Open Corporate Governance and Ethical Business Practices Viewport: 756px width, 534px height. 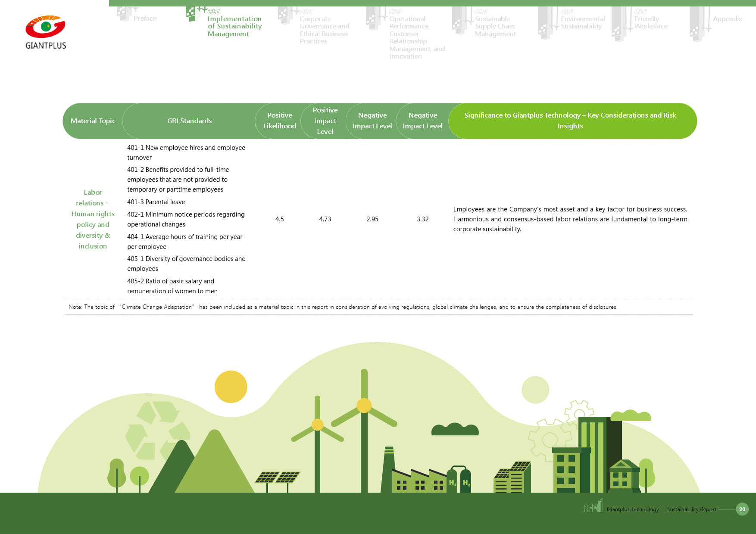[324, 30]
